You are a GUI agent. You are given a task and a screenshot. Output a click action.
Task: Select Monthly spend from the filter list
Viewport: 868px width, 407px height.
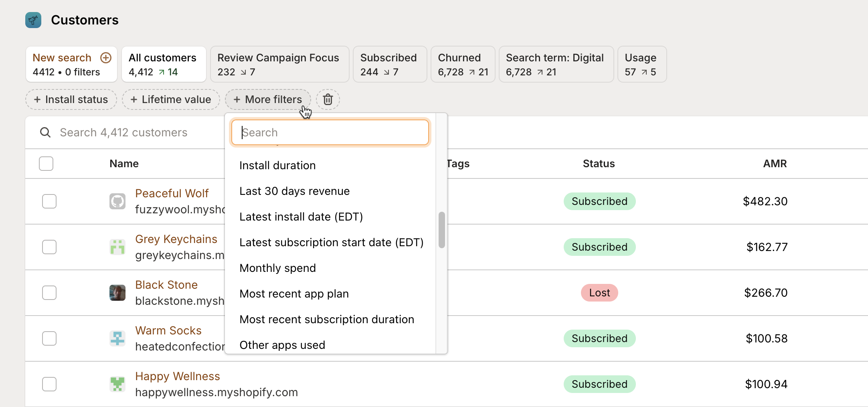[x=277, y=268]
